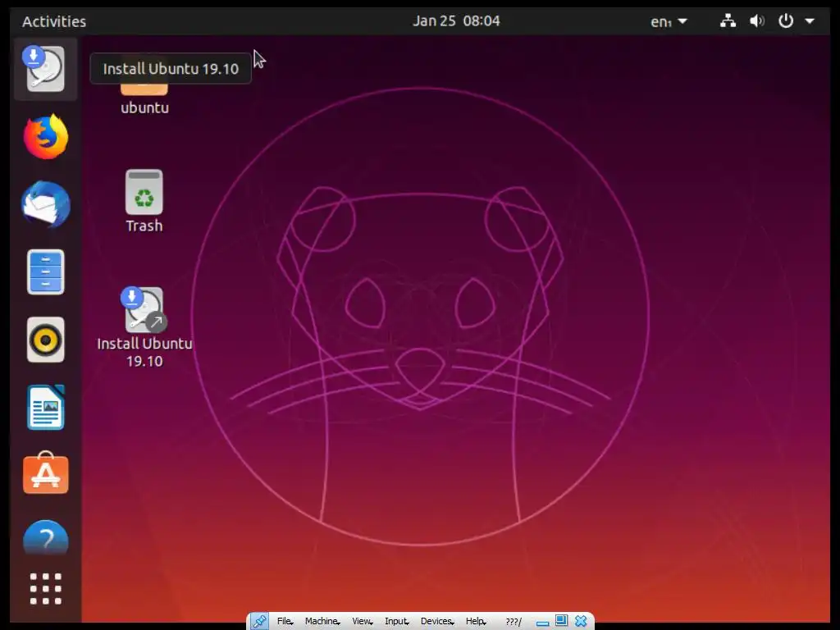Open the clock and calendar panel
Screen dimensions: 840x630
pos(456,21)
